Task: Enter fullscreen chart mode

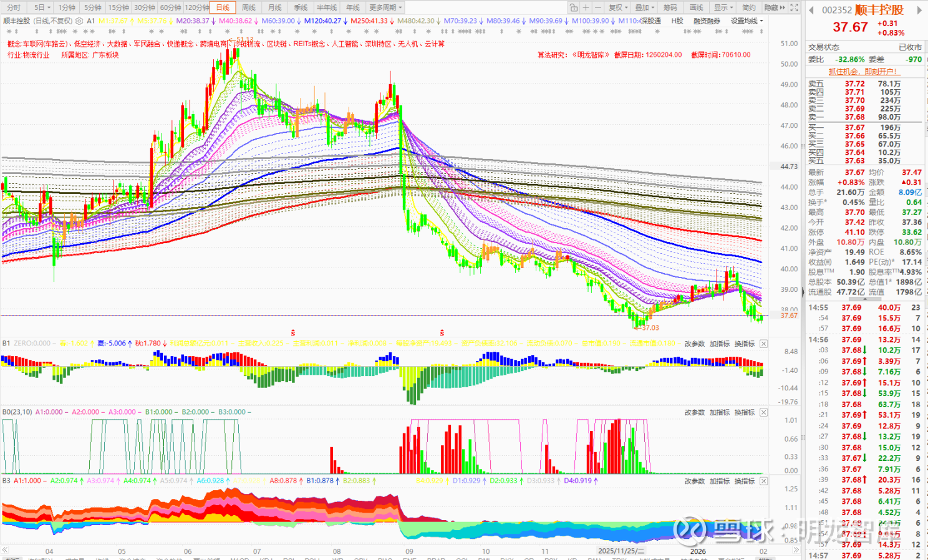Action: pos(794,7)
